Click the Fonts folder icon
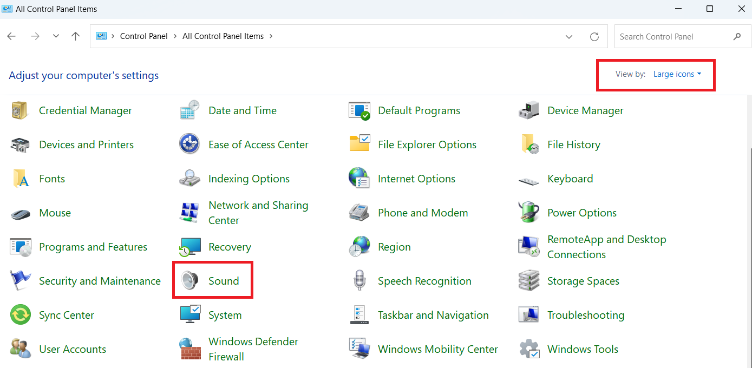Image resolution: width=752 pixels, height=368 pixels. coord(20,178)
